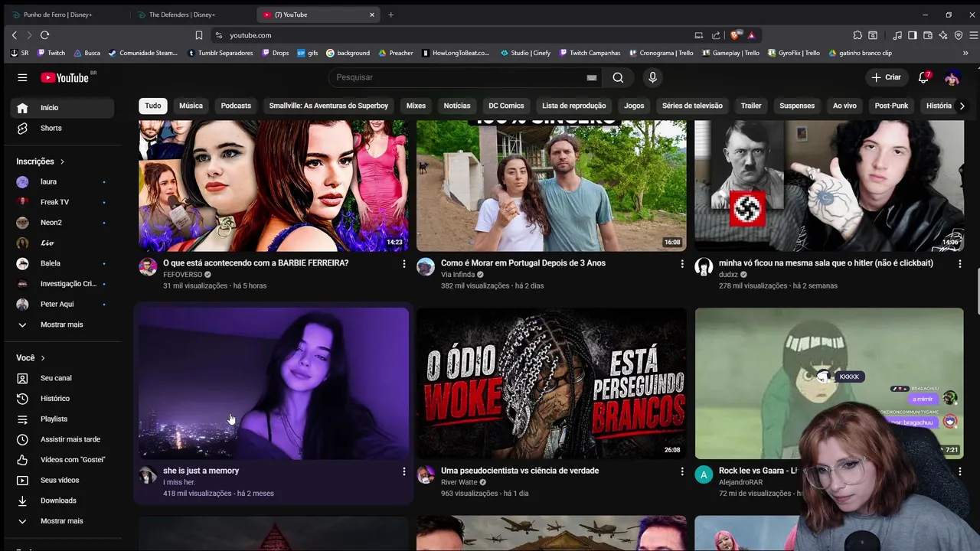Expand the Você section header

(x=31, y=358)
